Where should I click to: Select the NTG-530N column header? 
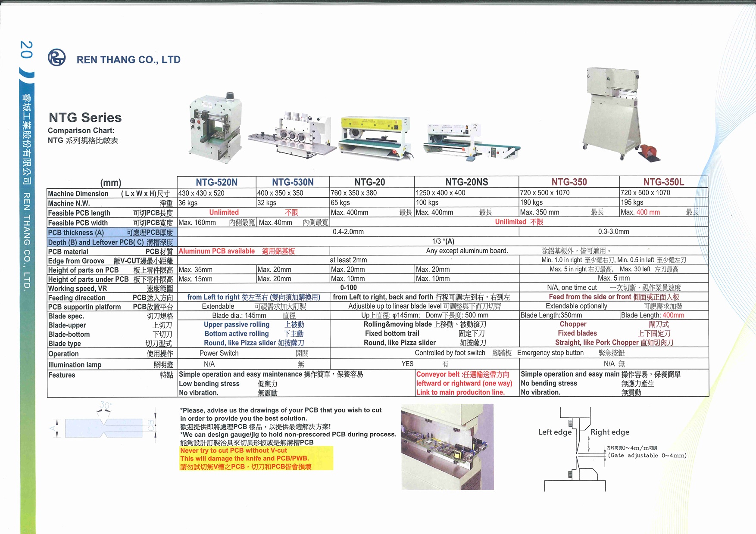[x=293, y=182]
